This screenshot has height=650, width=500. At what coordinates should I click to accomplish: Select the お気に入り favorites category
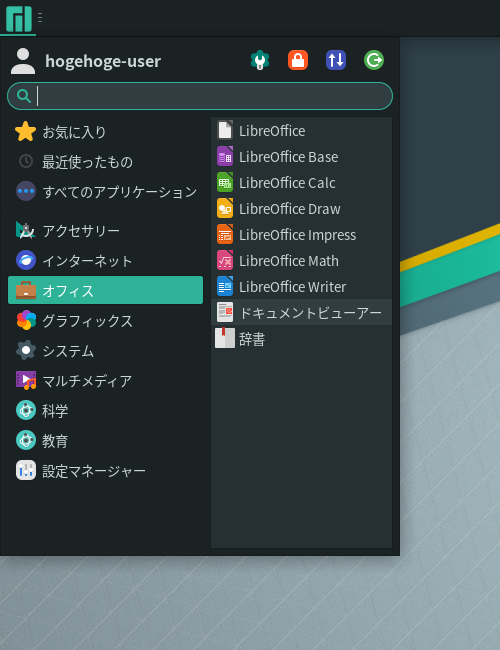pos(105,132)
